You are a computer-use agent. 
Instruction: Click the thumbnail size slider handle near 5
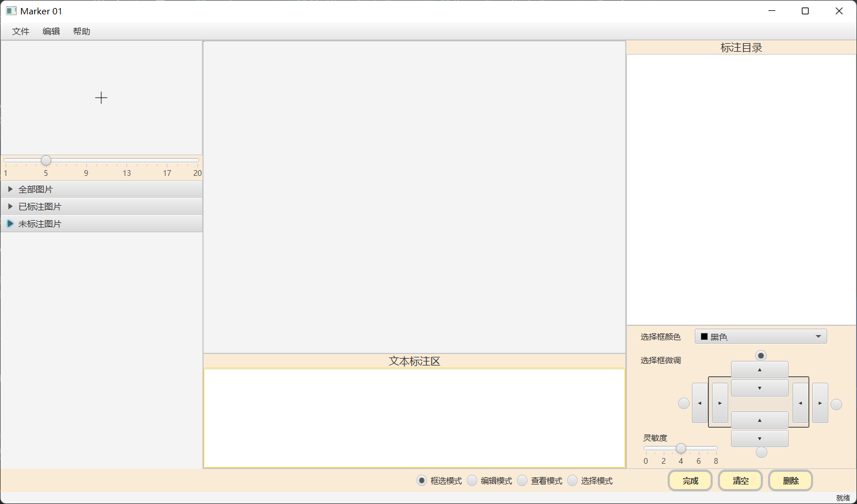[x=46, y=160]
